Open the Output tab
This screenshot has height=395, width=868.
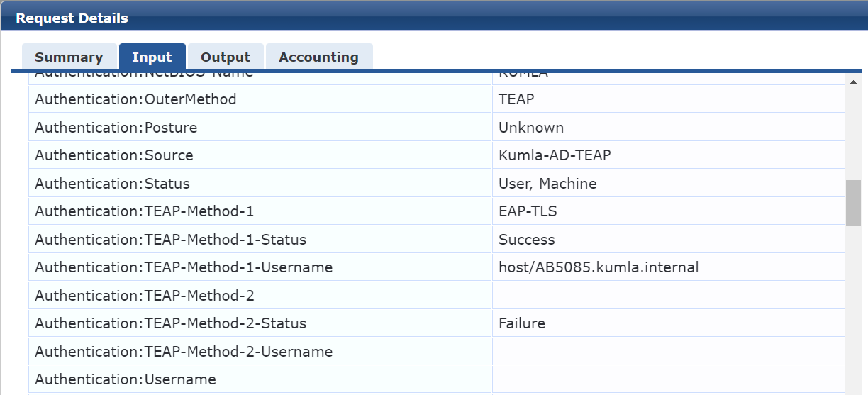coord(226,57)
